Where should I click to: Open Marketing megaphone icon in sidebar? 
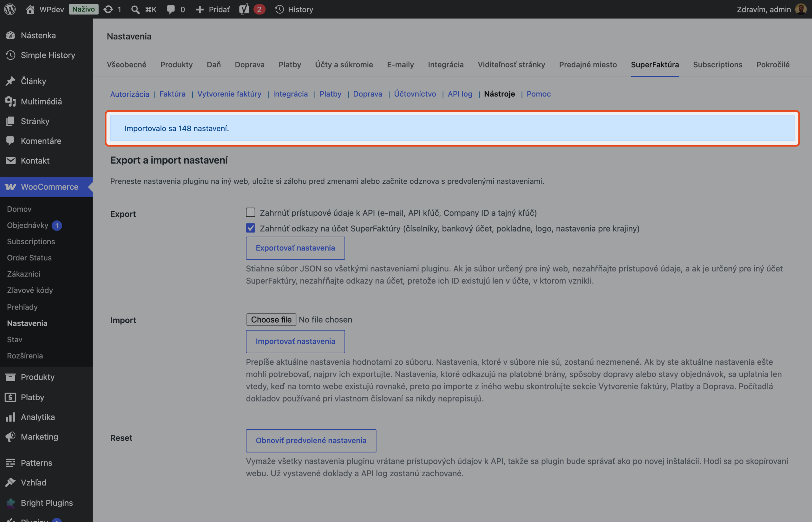[10, 437]
